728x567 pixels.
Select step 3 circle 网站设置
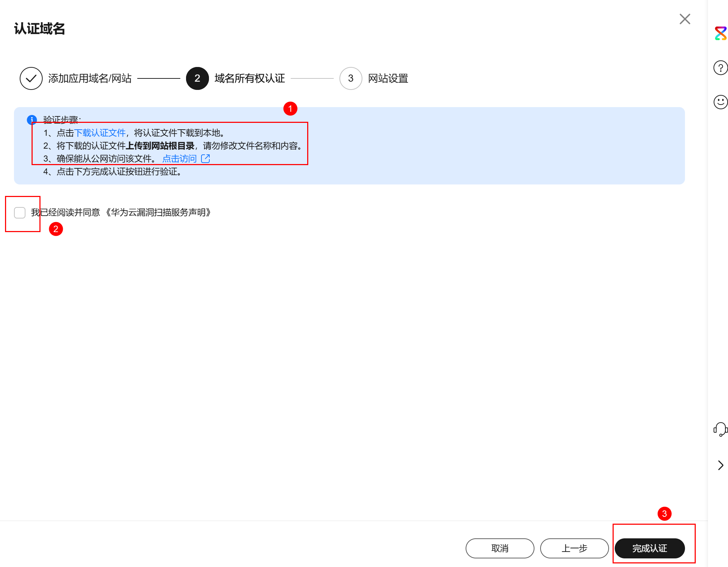(351, 78)
